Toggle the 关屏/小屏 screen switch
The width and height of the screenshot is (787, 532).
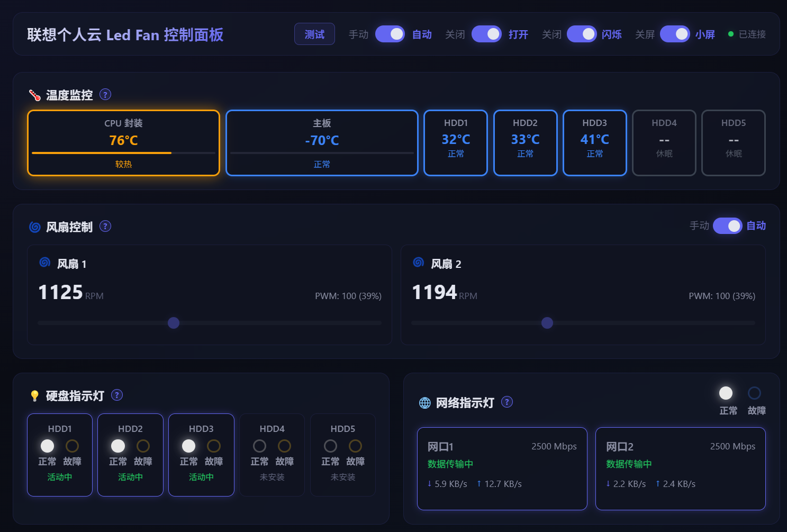pos(675,34)
